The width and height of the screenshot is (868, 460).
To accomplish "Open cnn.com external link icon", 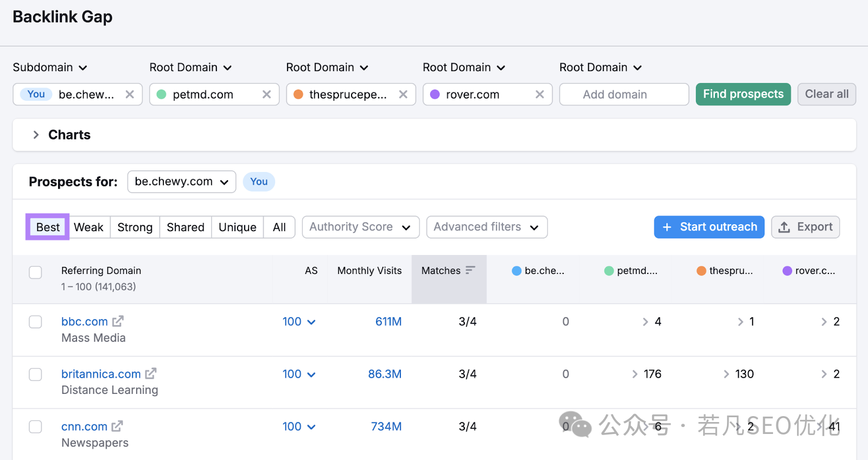I will tap(117, 426).
